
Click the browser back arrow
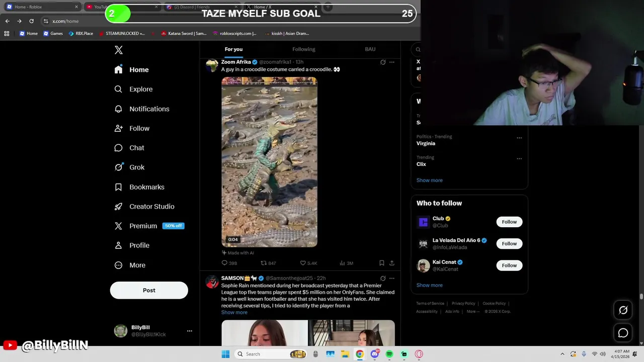(x=7, y=21)
